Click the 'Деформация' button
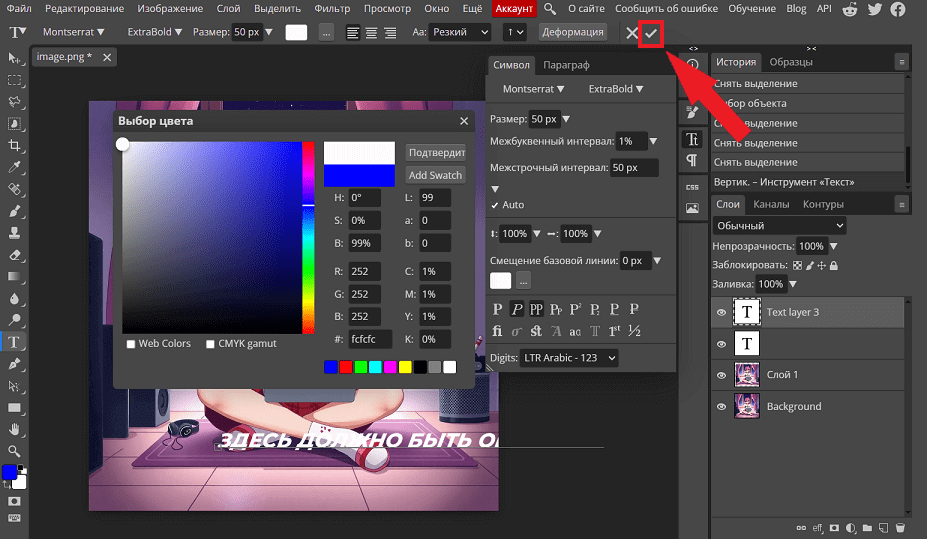Screen dimensions: 927x539 click(x=572, y=32)
